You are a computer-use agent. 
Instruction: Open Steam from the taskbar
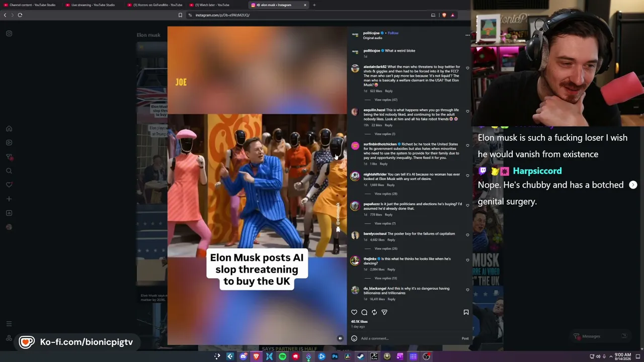[361, 356]
